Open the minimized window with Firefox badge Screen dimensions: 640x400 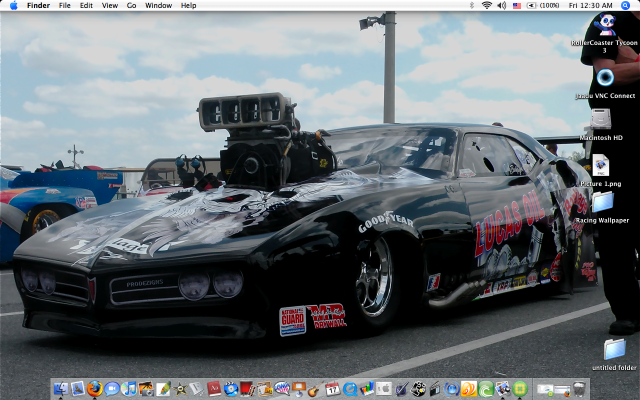tap(562, 389)
